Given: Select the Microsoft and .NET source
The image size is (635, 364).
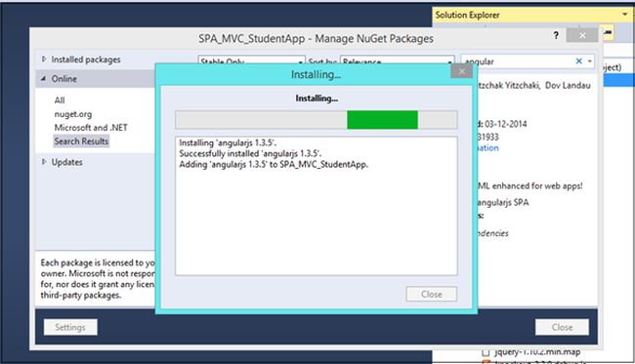Looking at the screenshot, I should [x=91, y=128].
